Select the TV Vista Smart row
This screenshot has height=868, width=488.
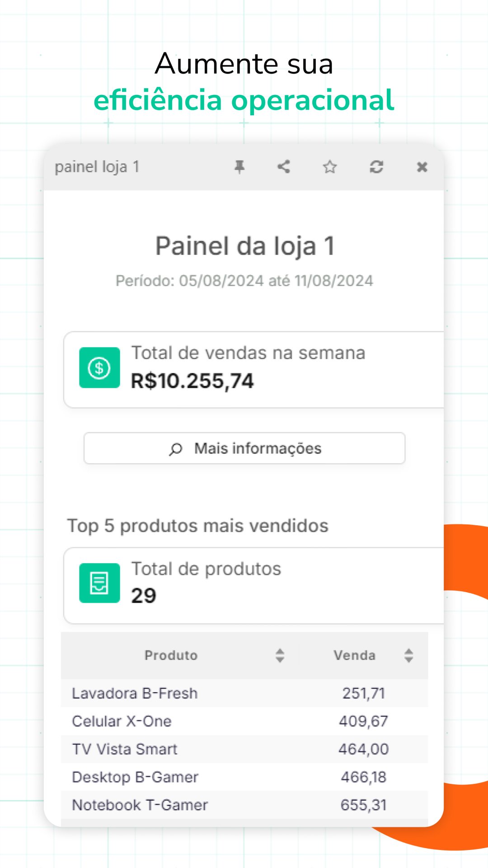(125, 749)
